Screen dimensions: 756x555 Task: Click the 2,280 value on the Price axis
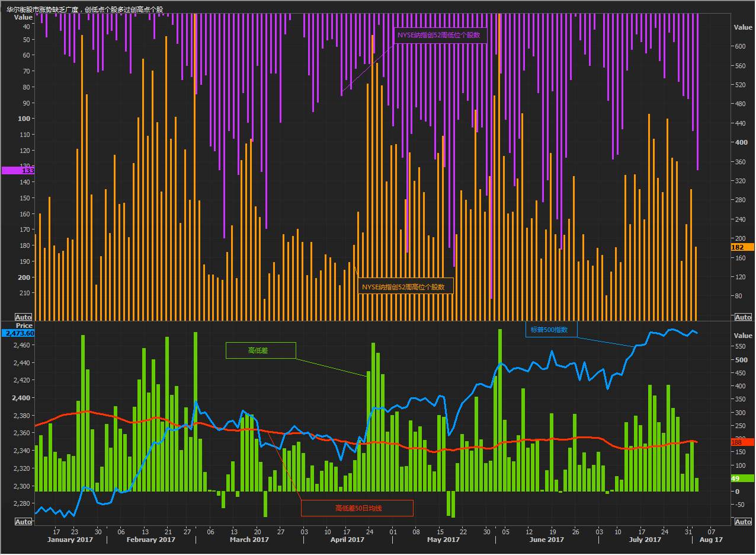click(x=22, y=503)
